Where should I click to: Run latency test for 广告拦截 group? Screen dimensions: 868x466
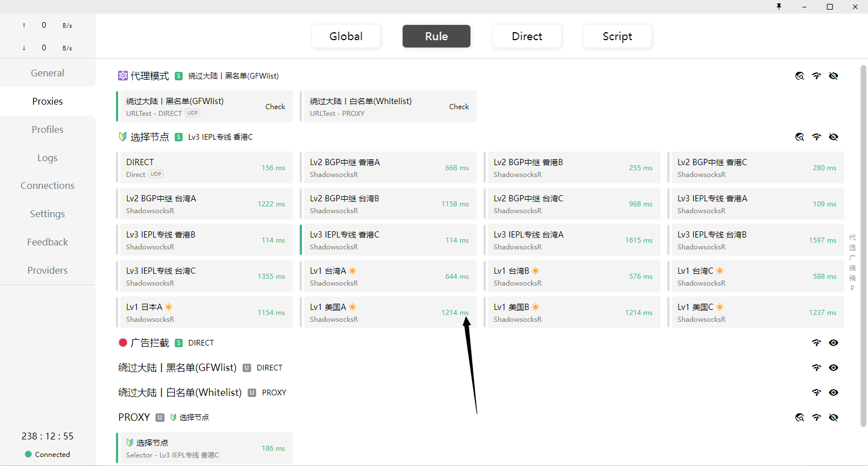[x=817, y=343]
